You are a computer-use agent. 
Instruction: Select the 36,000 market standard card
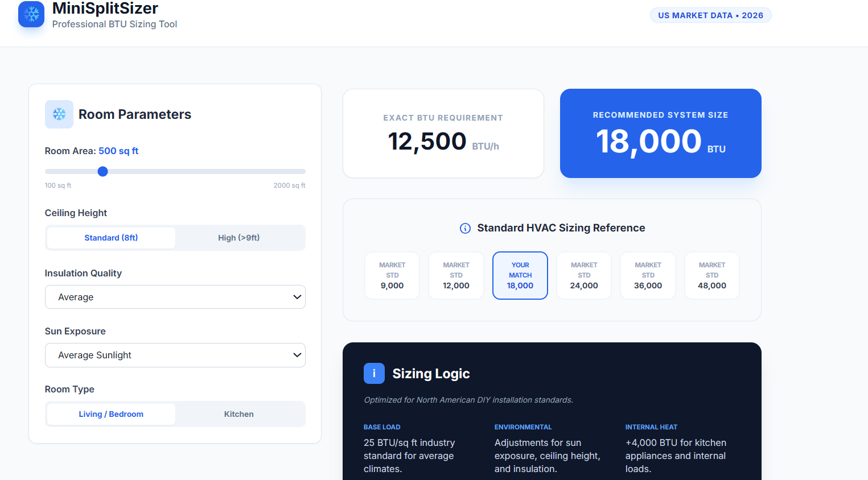(648, 276)
